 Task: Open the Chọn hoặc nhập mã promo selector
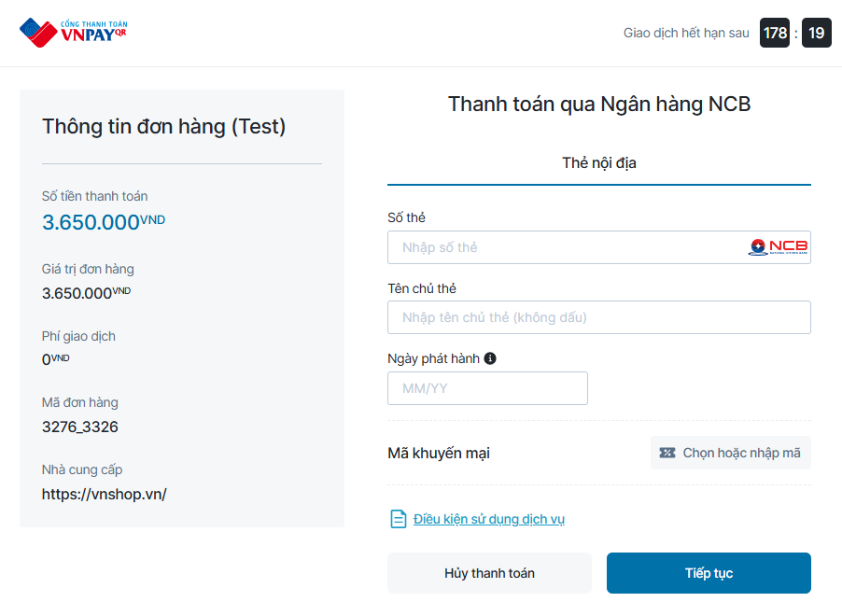click(x=731, y=453)
